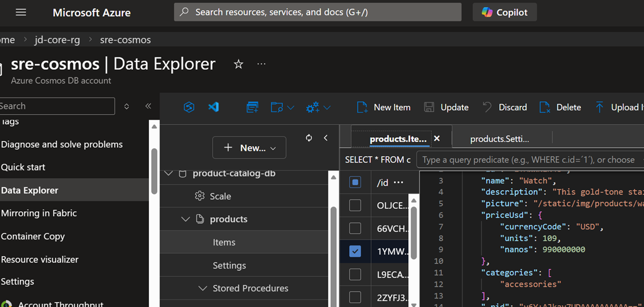
Task: Click the Scale gear icon
Action: coord(200,196)
